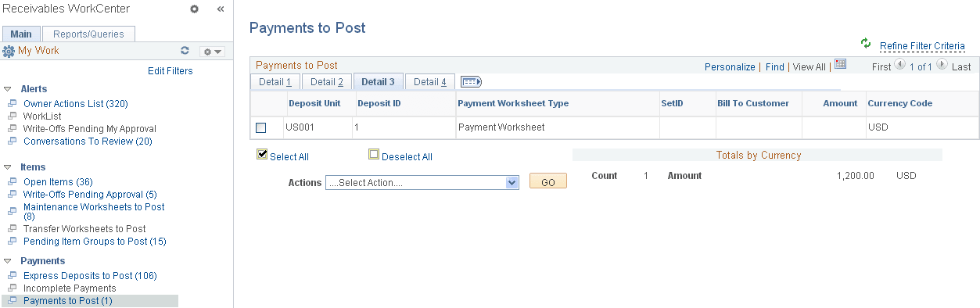Open the Detail 1 tab

[275, 82]
